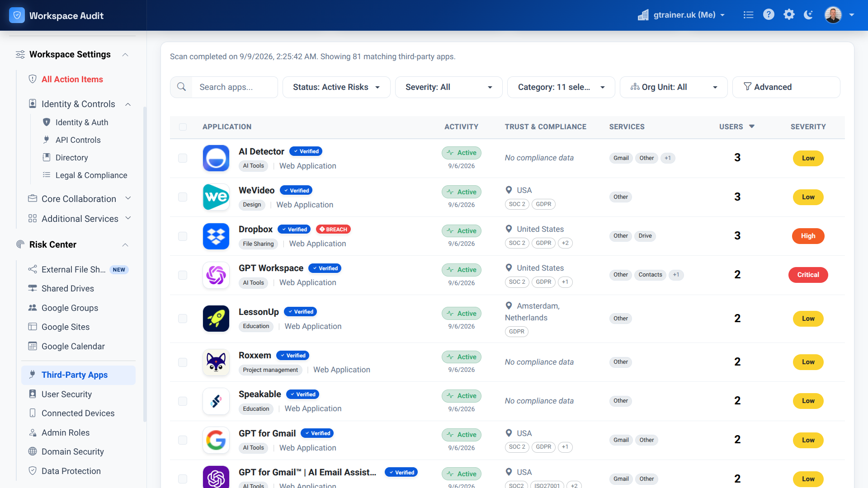The height and width of the screenshot is (488, 868).
Task: Check the Roxxem row checkbox
Action: tap(183, 362)
